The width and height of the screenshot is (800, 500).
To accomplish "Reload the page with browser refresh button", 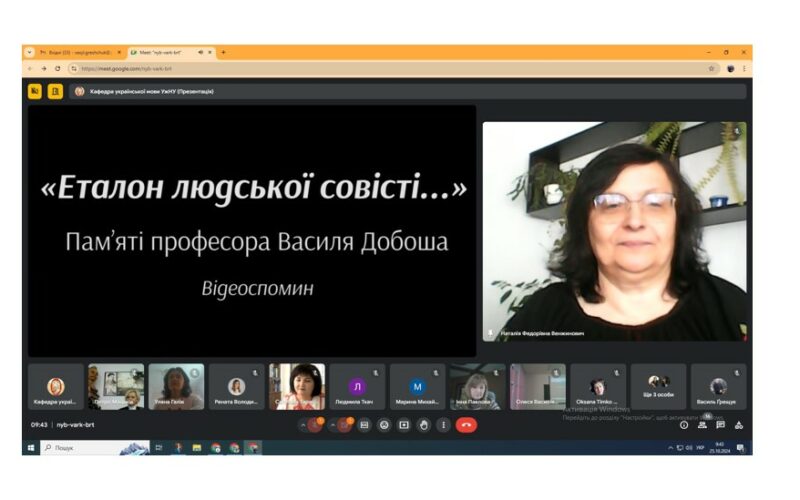I will click(57, 69).
